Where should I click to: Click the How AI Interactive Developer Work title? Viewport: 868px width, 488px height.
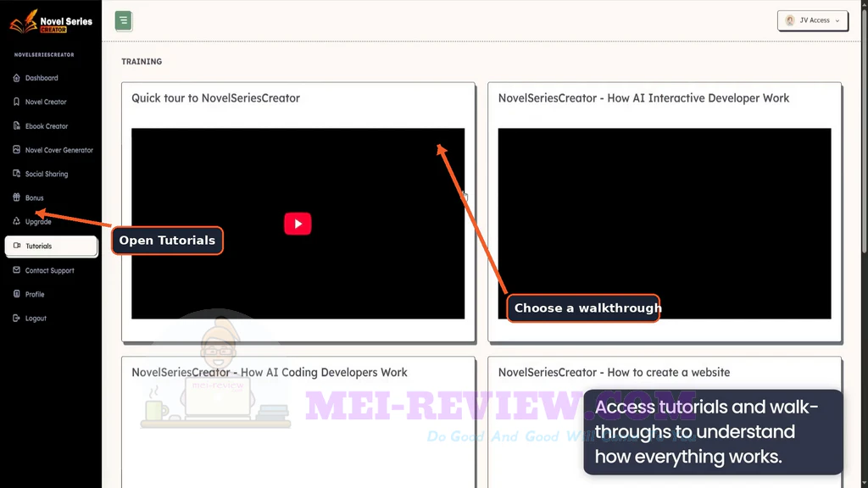(644, 98)
